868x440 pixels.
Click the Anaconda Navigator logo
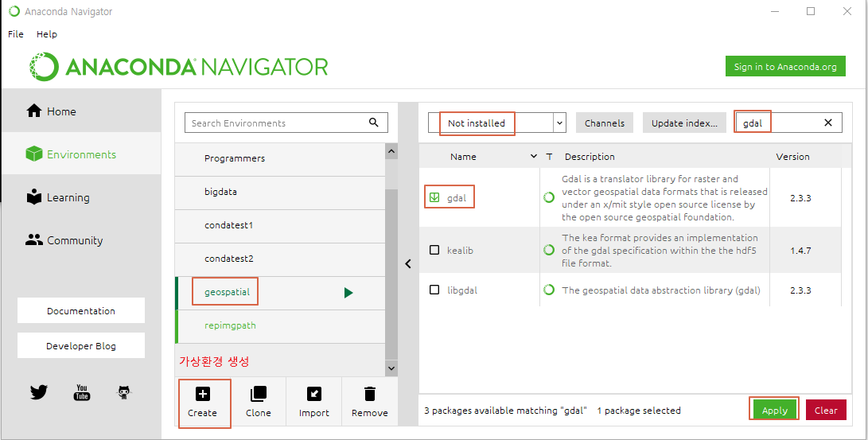point(179,66)
